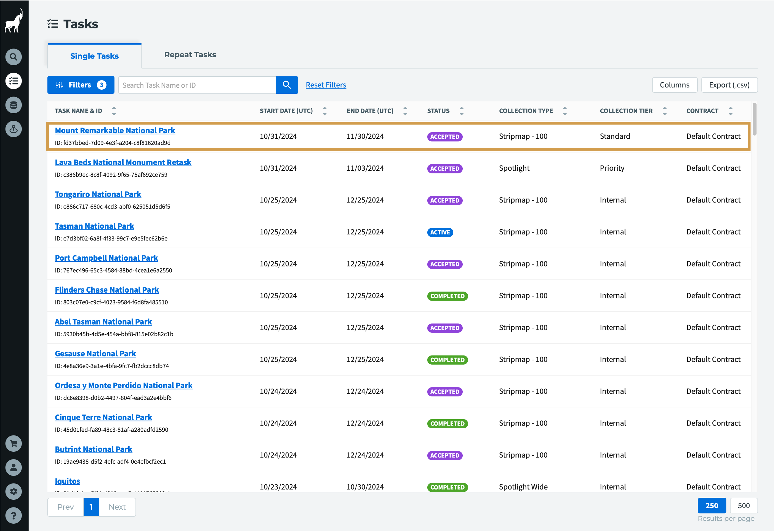775x532 pixels.
Task: Click the map joystick sidebar icon
Action: click(14, 129)
